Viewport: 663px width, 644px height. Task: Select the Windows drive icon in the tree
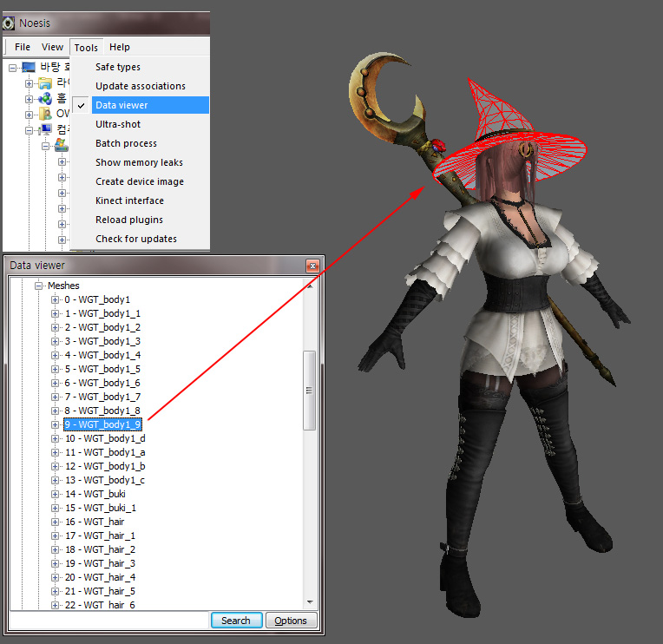(x=62, y=146)
